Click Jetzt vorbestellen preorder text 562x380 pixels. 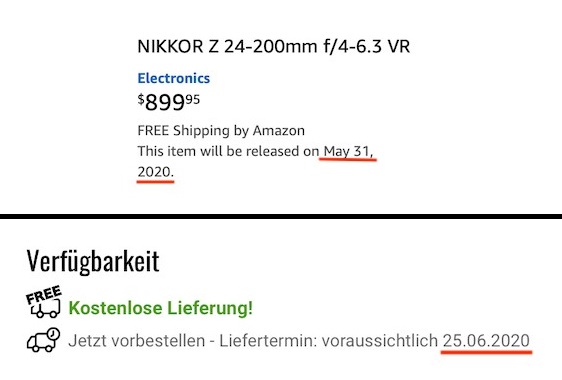137,341
